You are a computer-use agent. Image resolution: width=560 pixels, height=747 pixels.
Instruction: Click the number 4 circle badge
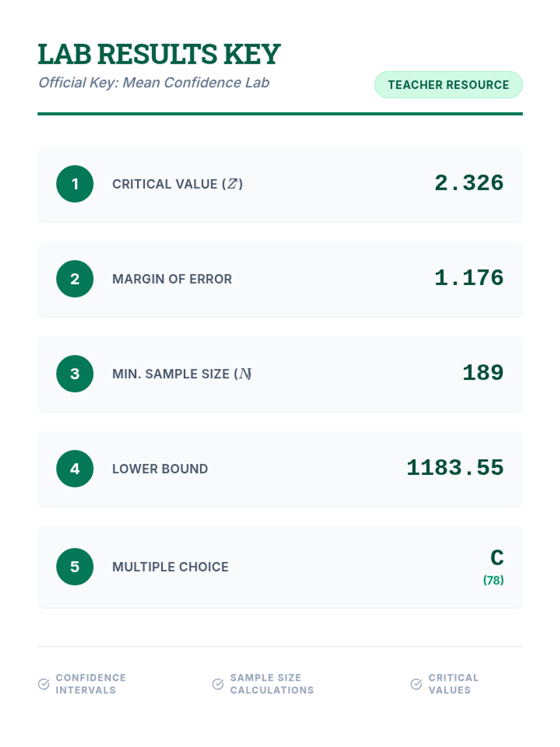pyautogui.click(x=75, y=469)
